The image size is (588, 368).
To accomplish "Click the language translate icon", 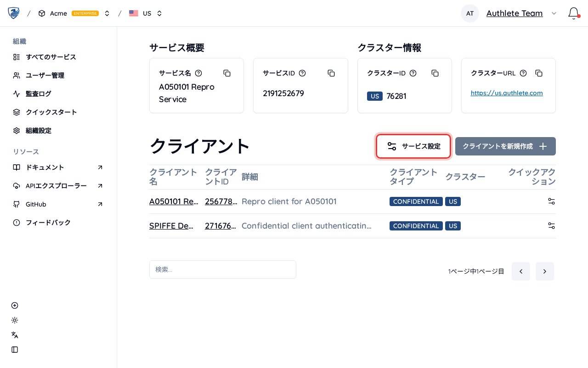I will click(x=15, y=335).
